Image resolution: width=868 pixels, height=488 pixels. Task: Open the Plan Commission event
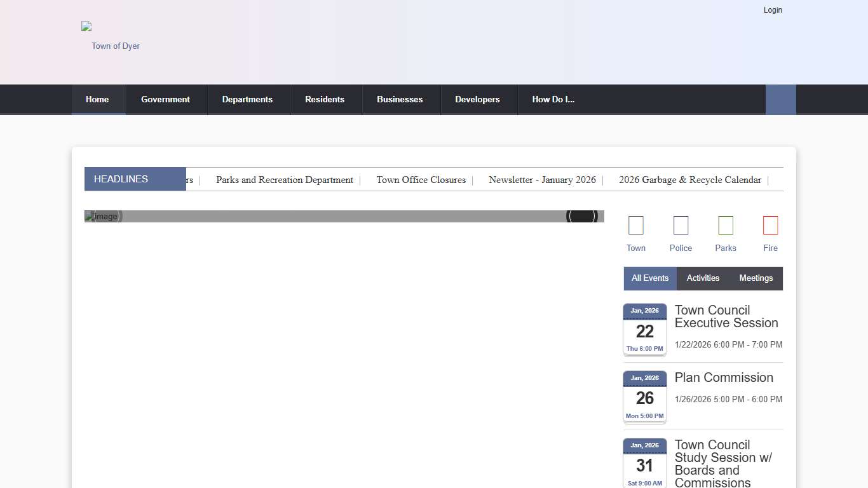pos(724,377)
